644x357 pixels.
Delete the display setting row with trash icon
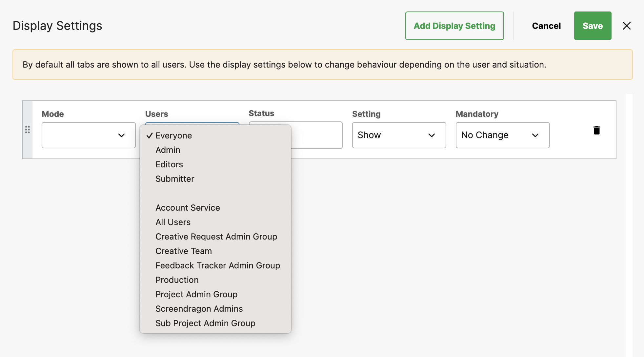point(596,130)
